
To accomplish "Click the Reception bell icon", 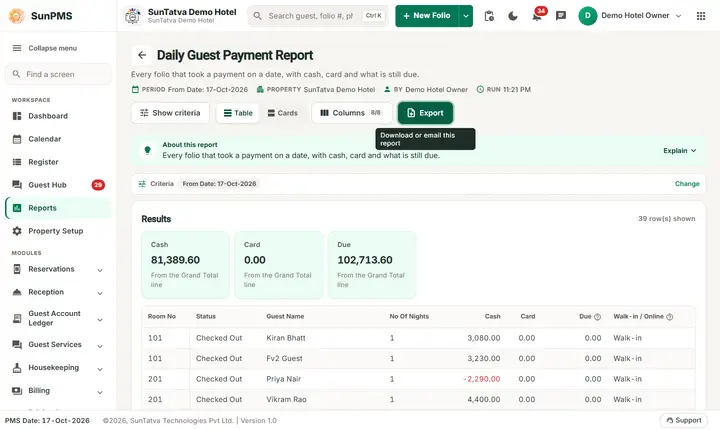I will pos(17,292).
